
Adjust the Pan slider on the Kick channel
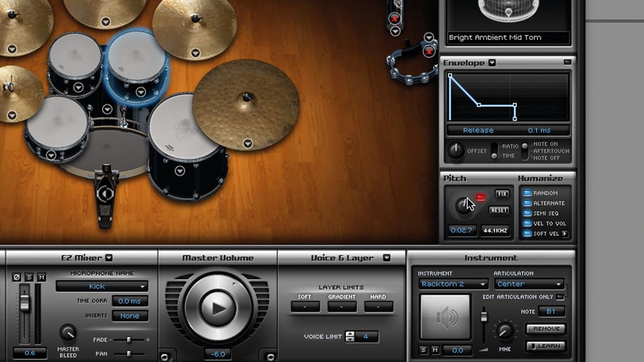128,354
